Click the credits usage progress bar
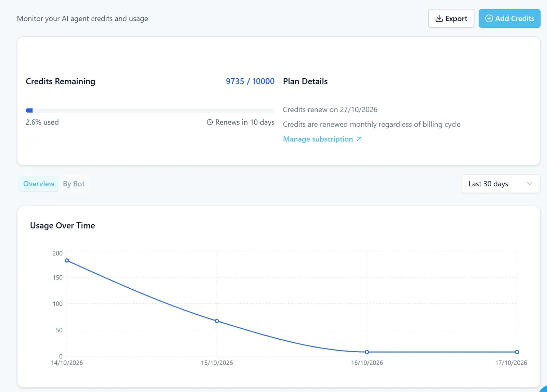This screenshot has width=547, height=392. pyautogui.click(x=150, y=110)
